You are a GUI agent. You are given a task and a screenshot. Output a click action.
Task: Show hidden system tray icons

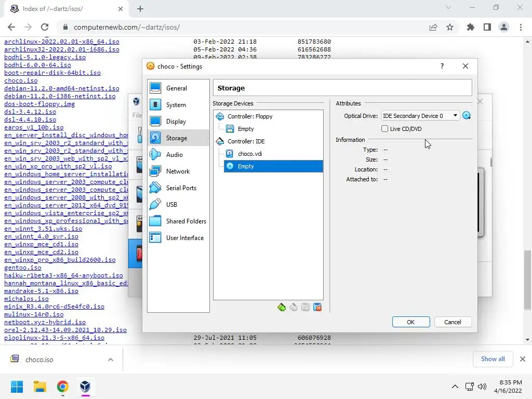coord(455,387)
